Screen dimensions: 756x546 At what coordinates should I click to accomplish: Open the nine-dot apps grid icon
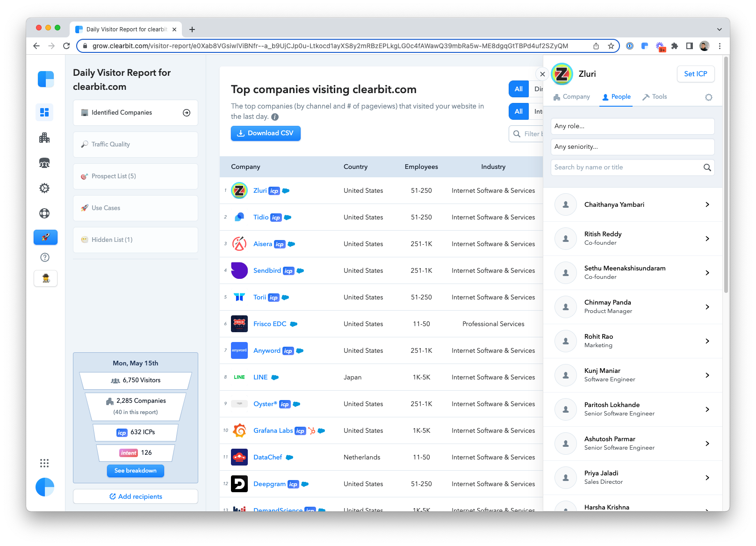tap(44, 463)
